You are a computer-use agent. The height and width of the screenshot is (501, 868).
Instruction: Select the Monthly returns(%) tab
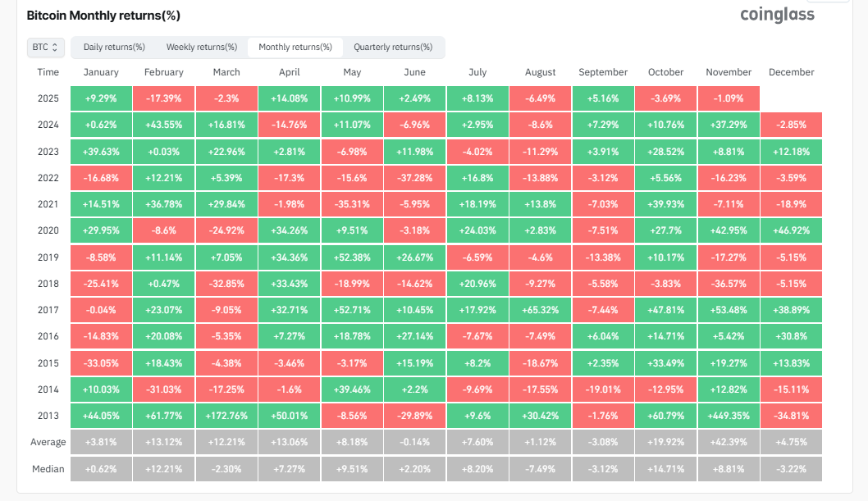295,48
